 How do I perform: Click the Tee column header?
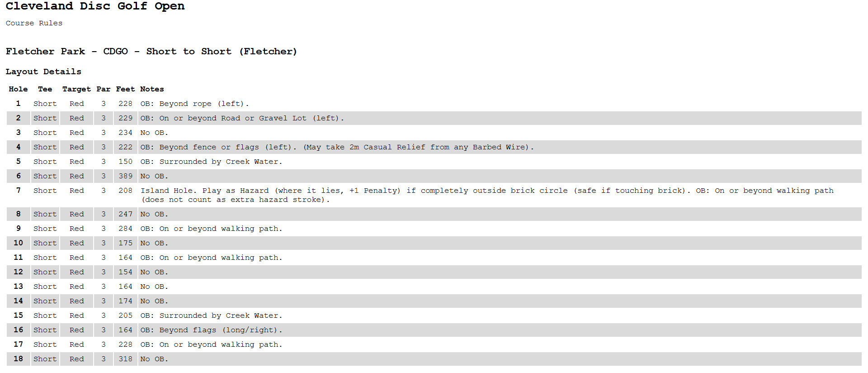pos(45,89)
